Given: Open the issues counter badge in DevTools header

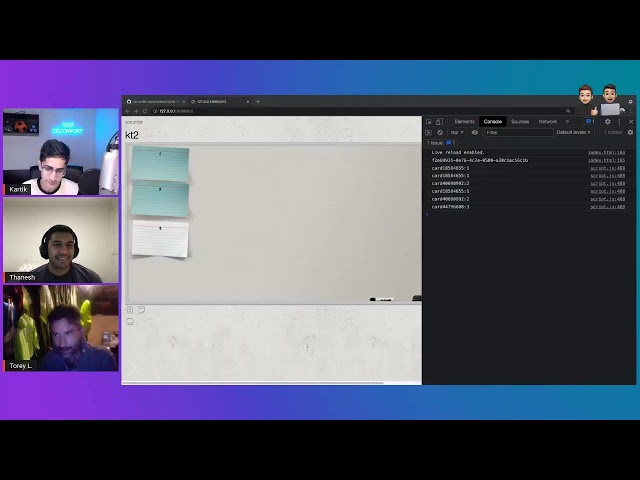Looking at the screenshot, I should (x=590, y=121).
